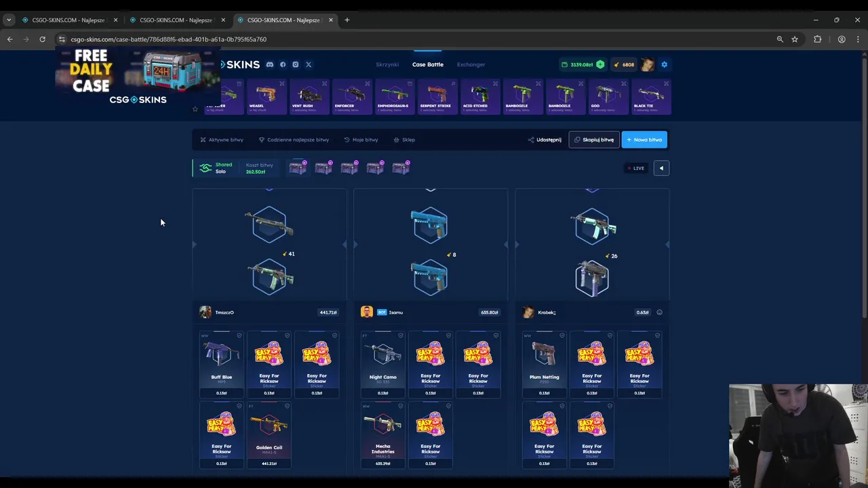Click the shield icon on Night Camo card
The image size is (868, 488).
[x=401, y=335]
